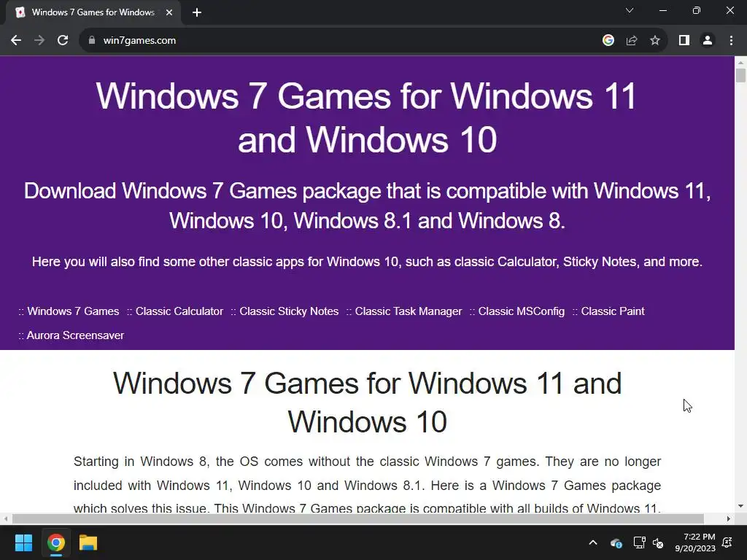747x560 pixels.
Task: View site information via lock icon
Action: pos(91,41)
